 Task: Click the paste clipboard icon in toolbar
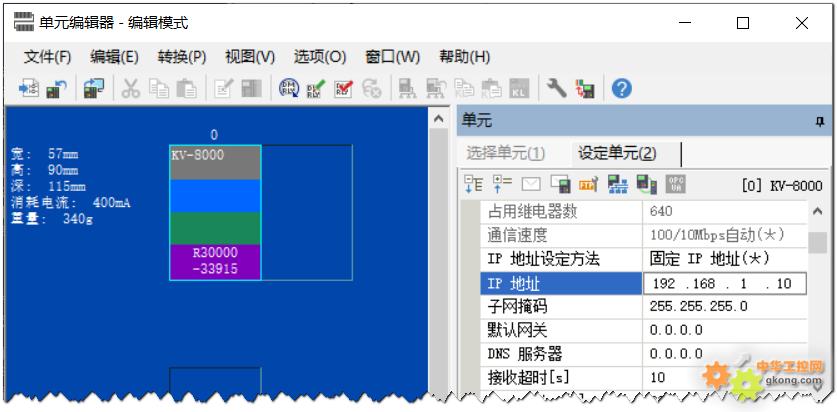pos(186,89)
